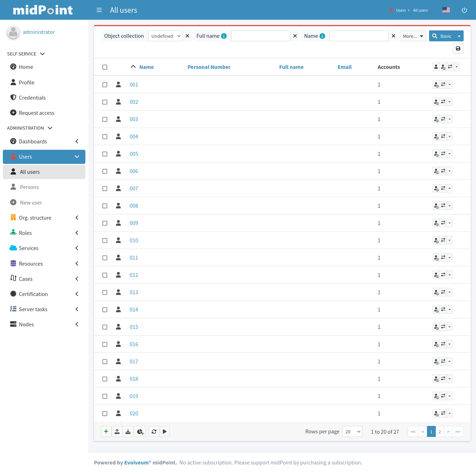This screenshot has height=474, width=476.
Task: Click reconcile arrows icon for user 003
Action: coord(443,119)
